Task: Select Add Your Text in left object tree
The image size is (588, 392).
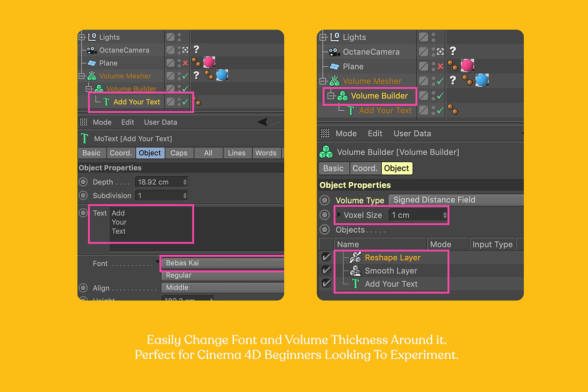Action: pyautogui.click(x=137, y=102)
